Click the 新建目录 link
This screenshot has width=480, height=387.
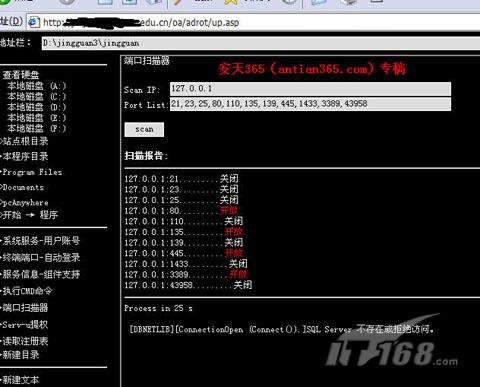tap(21, 355)
